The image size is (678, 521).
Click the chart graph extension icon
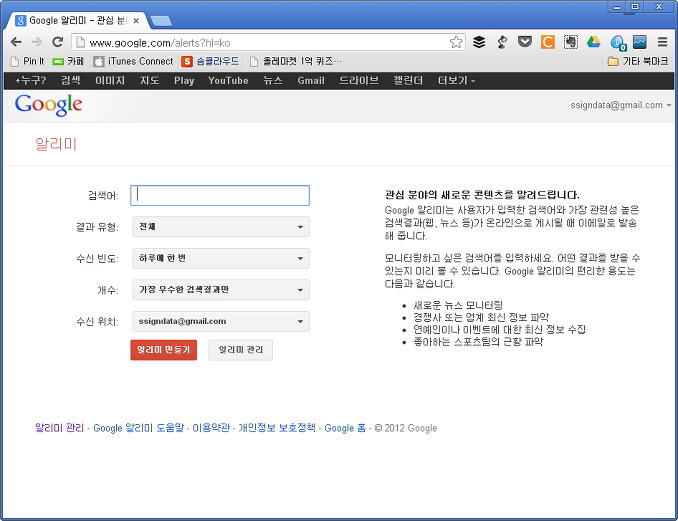(x=640, y=42)
